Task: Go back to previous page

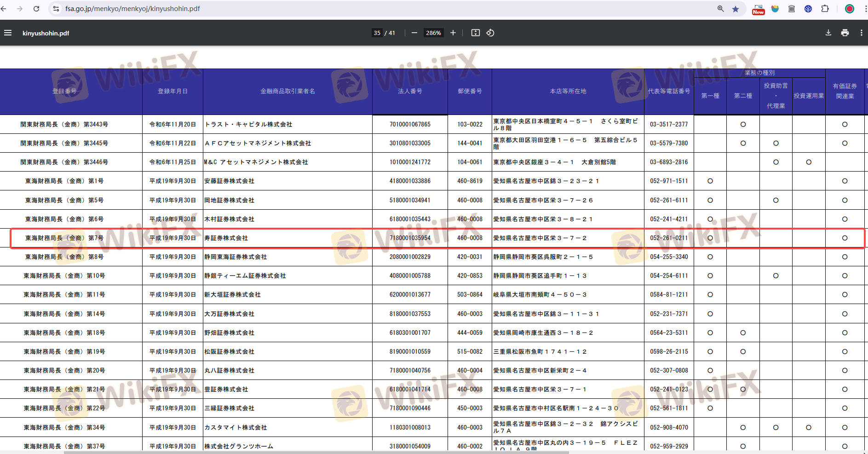Action: [x=4, y=9]
